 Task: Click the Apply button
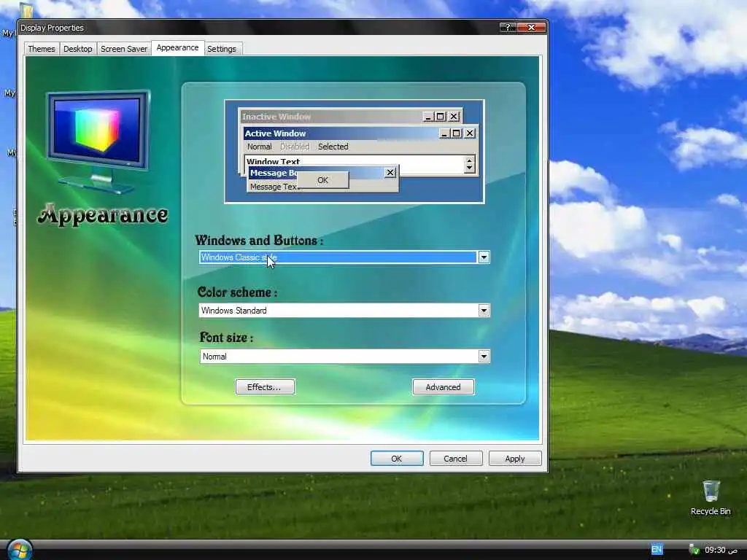pyautogui.click(x=515, y=458)
